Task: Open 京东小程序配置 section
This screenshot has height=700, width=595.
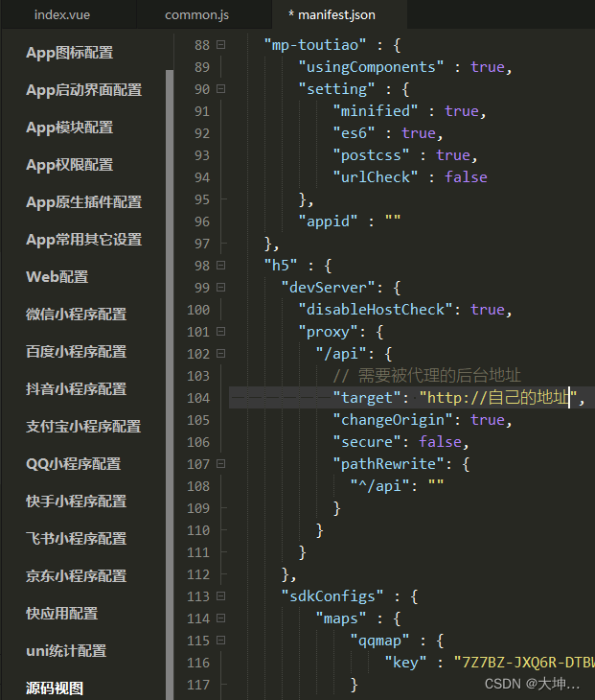Action: [77, 576]
